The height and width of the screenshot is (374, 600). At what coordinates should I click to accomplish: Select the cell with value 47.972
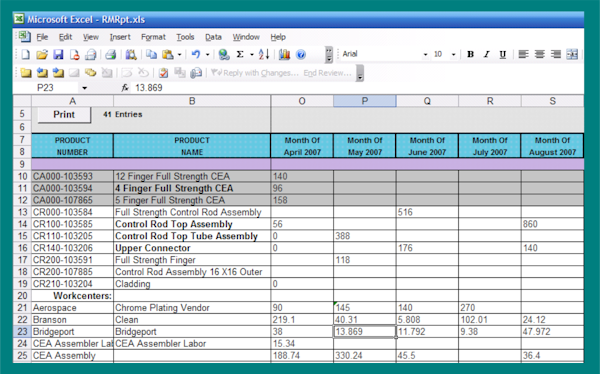click(552, 332)
